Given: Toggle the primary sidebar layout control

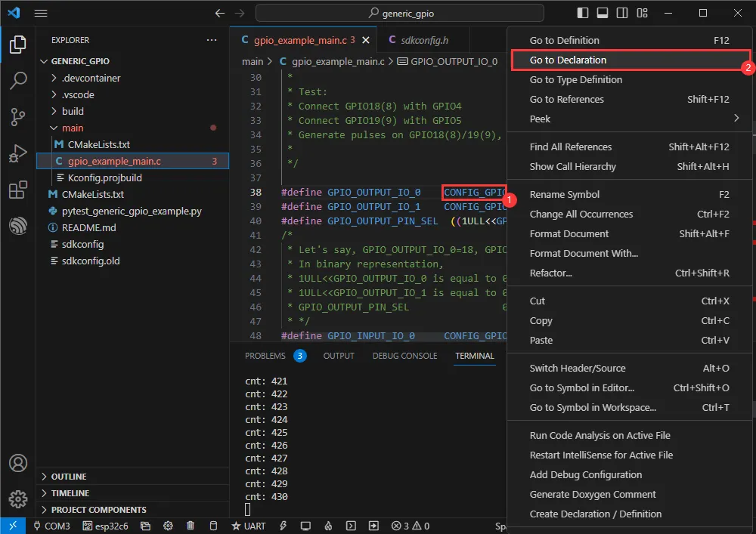Looking at the screenshot, I should (x=581, y=12).
